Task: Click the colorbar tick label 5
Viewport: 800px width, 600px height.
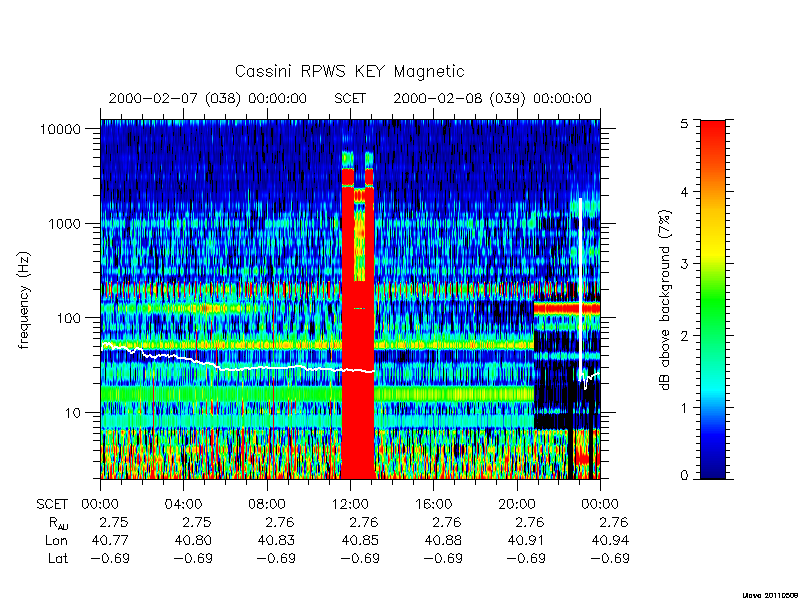Action: coord(684,124)
